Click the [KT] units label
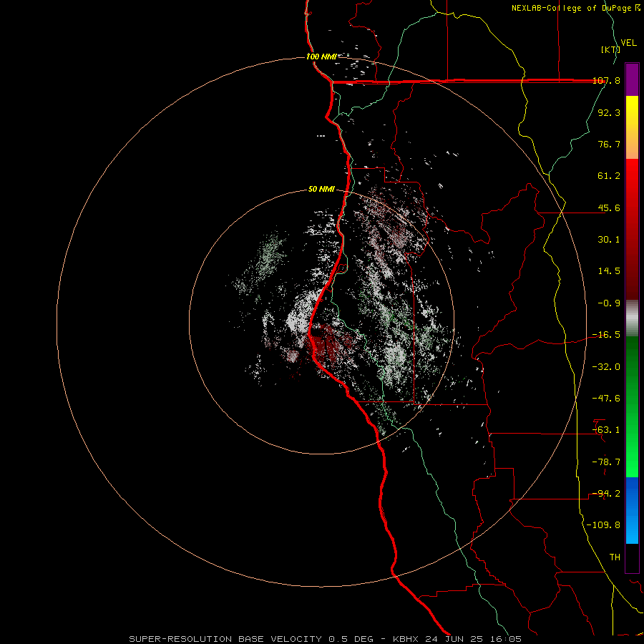644x644 pixels. point(610,49)
